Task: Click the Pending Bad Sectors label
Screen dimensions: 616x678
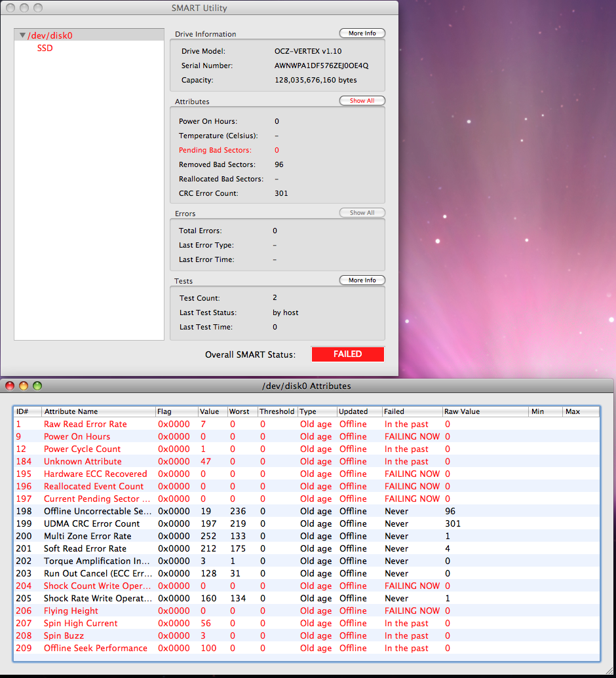Action: (x=215, y=150)
